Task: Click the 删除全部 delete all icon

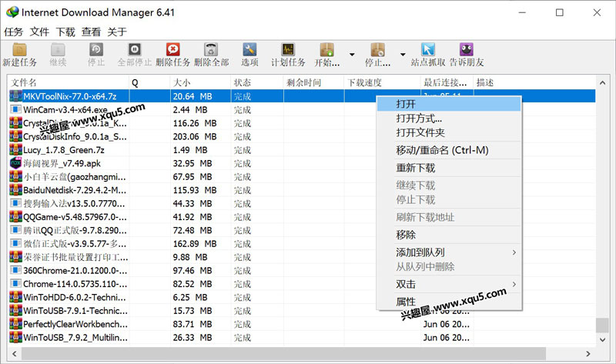Action: tap(211, 50)
